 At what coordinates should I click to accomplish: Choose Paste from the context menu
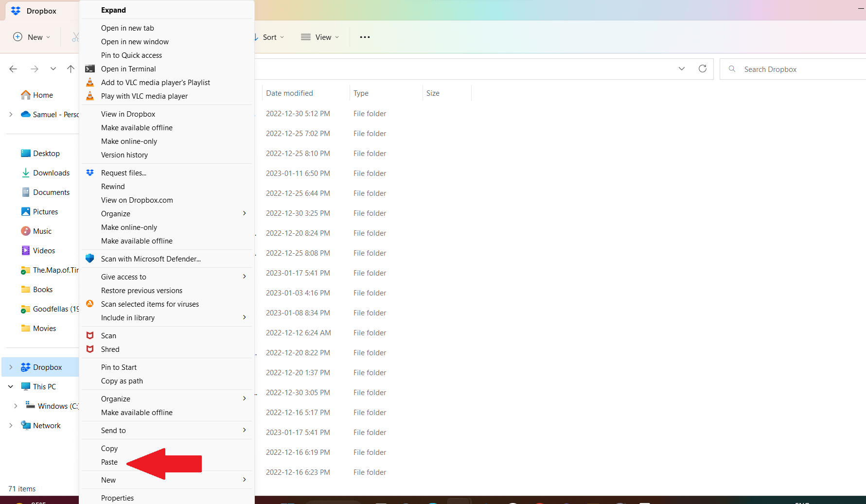[109, 462]
